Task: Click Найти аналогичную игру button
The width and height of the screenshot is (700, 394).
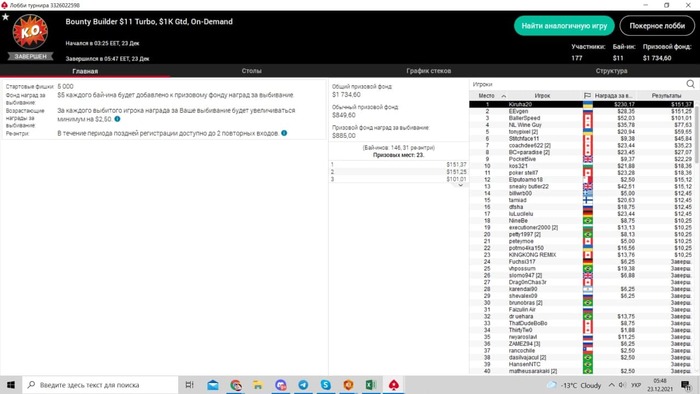Action: (564, 26)
